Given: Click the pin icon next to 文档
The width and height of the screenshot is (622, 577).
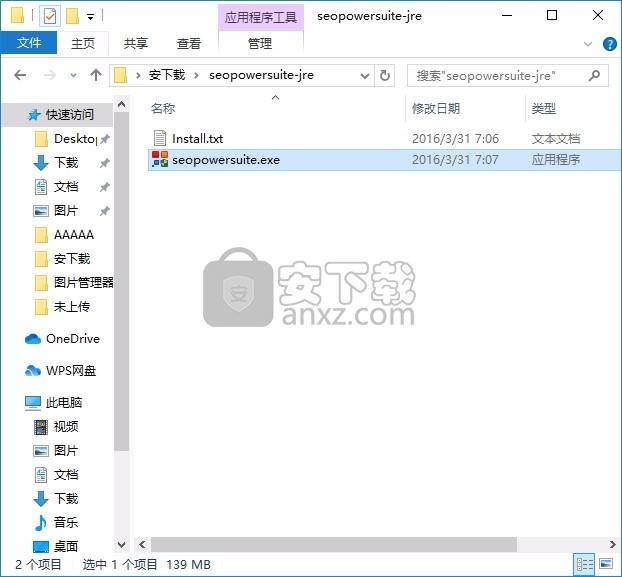Looking at the screenshot, I should [x=105, y=187].
